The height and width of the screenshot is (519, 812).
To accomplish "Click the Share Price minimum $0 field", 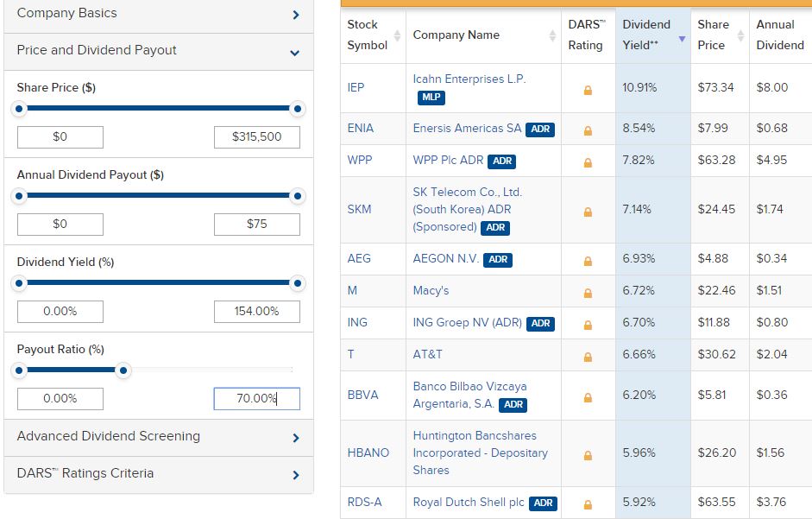I will [x=60, y=137].
